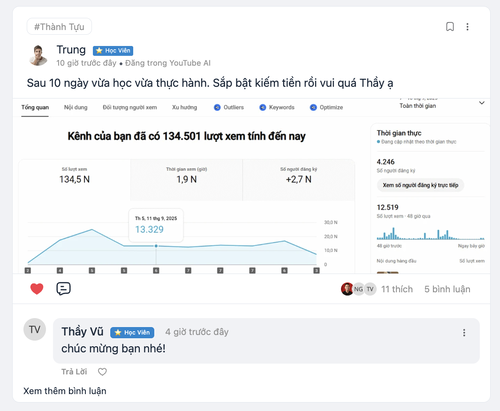The width and height of the screenshot is (500, 411).
Task: Click the NG avatar in the likers list
Action: [x=358, y=289]
